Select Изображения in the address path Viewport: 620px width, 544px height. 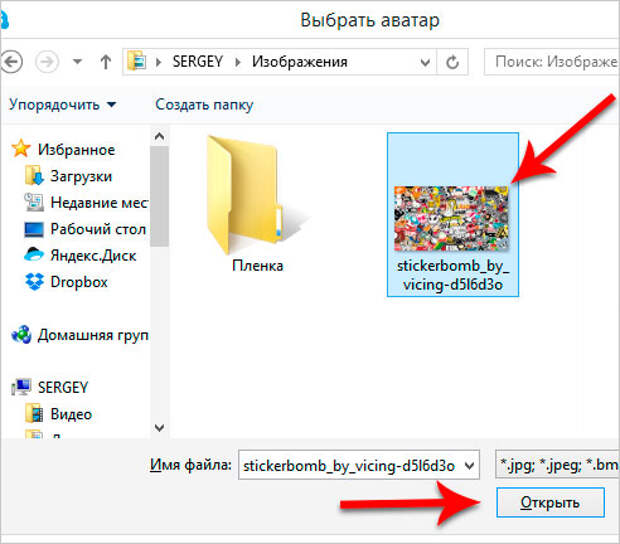[x=300, y=62]
